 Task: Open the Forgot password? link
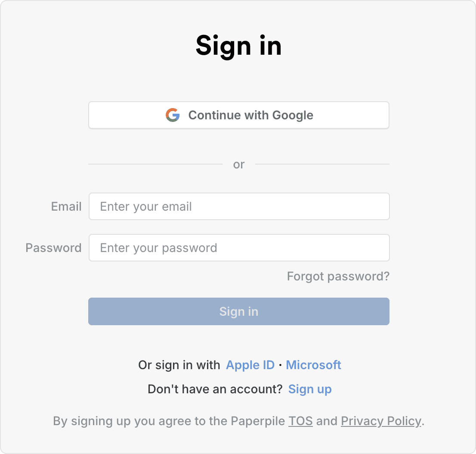pos(338,276)
